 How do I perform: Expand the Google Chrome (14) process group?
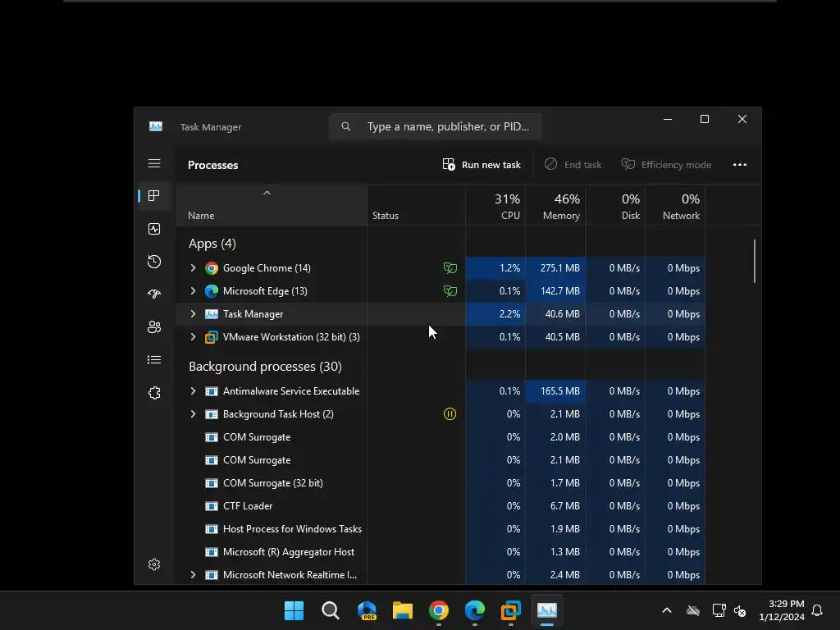pos(193,268)
